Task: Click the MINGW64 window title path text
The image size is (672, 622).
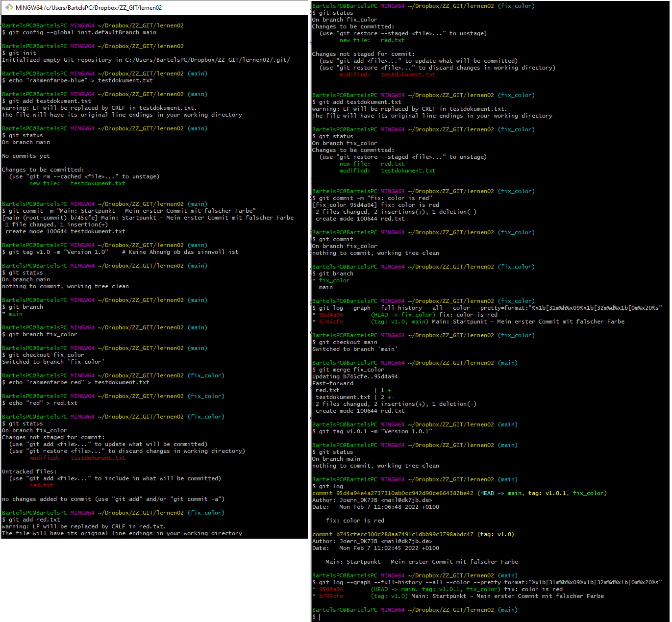Action: (89, 8)
